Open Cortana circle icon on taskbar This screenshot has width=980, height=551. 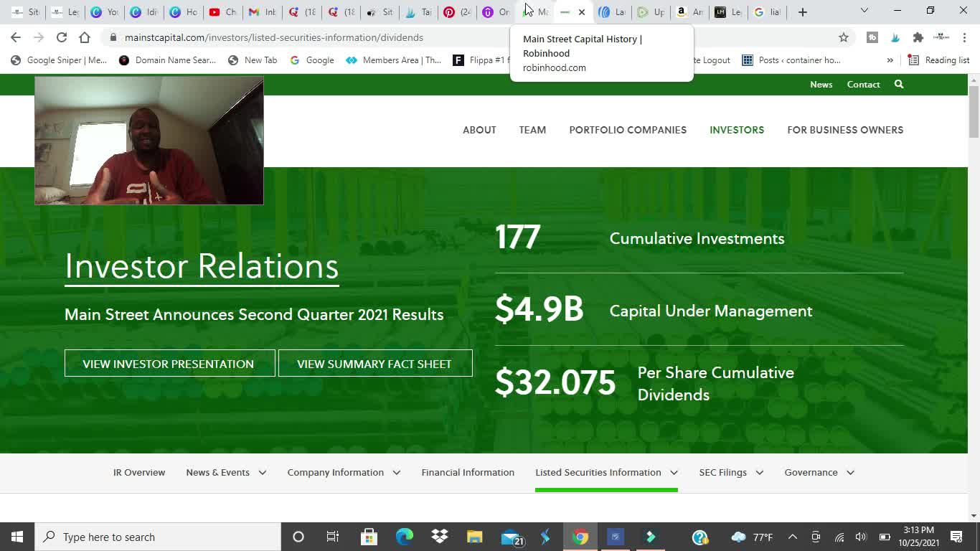[298, 537]
